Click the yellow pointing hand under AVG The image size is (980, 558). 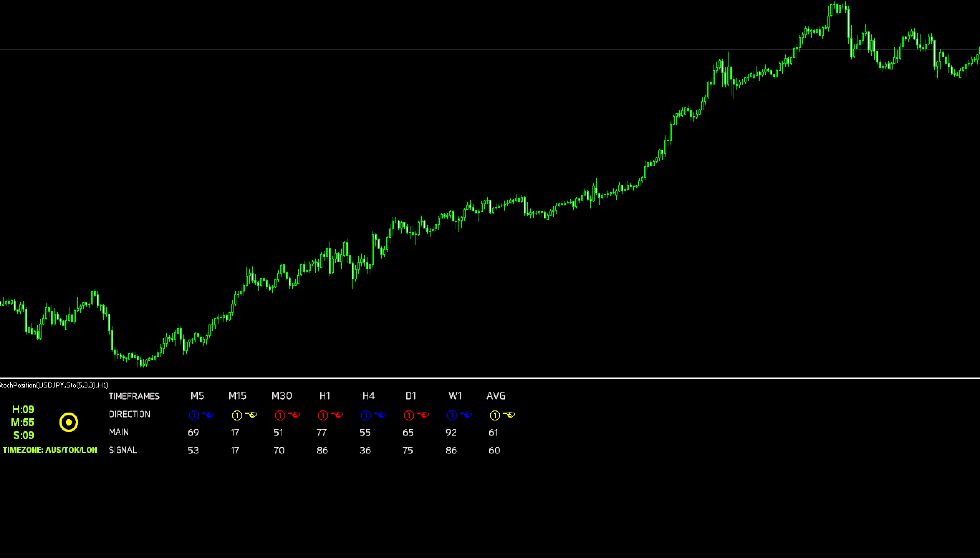(x=509, y=415)
